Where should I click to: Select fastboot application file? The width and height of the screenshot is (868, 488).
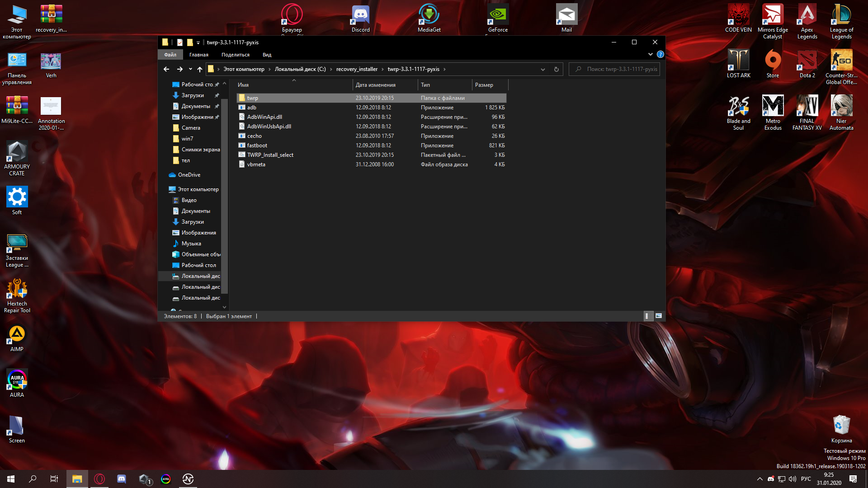[371, 145]
